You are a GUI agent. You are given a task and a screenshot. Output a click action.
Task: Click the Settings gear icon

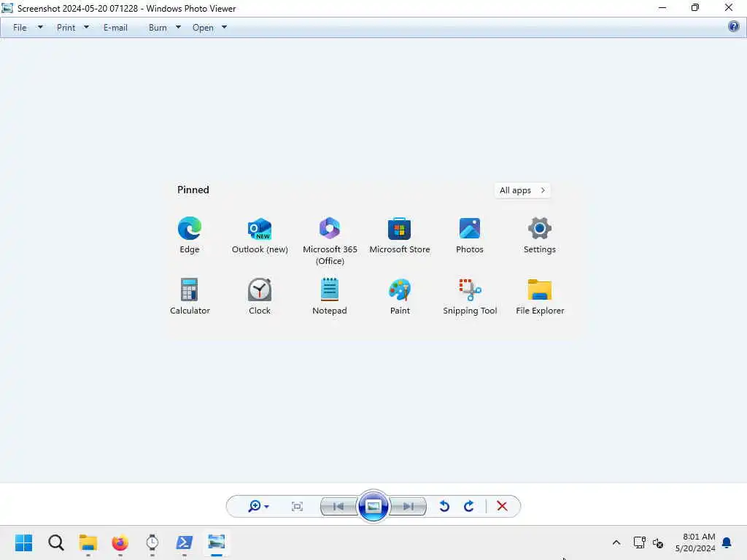click(x=540, y=228)
